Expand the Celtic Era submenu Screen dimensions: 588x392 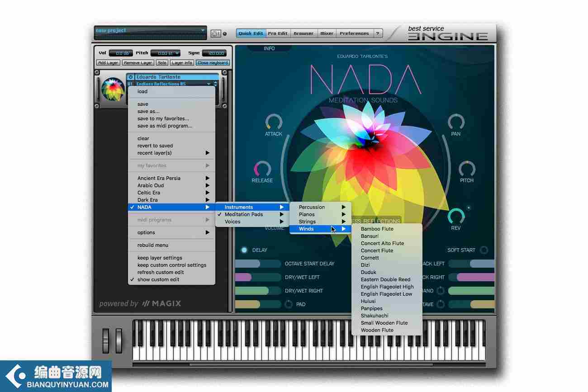click(171, 193)
